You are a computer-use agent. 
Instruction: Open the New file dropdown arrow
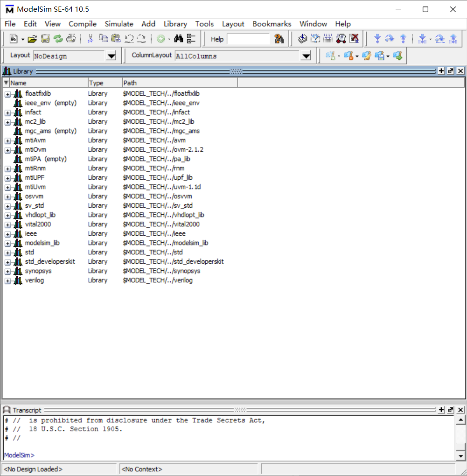coord(22,40)
